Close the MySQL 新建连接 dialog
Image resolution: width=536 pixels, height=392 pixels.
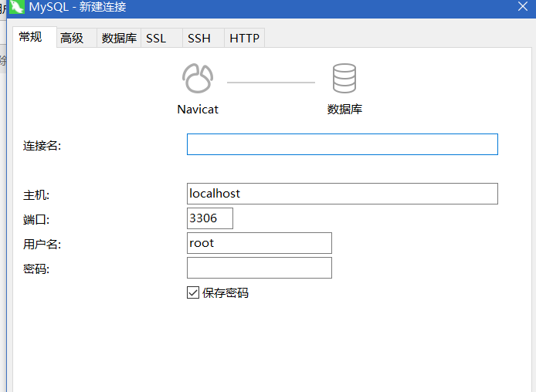523,6
